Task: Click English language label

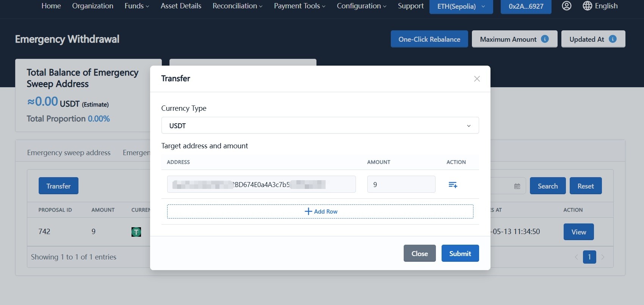Action: point(606,6)
